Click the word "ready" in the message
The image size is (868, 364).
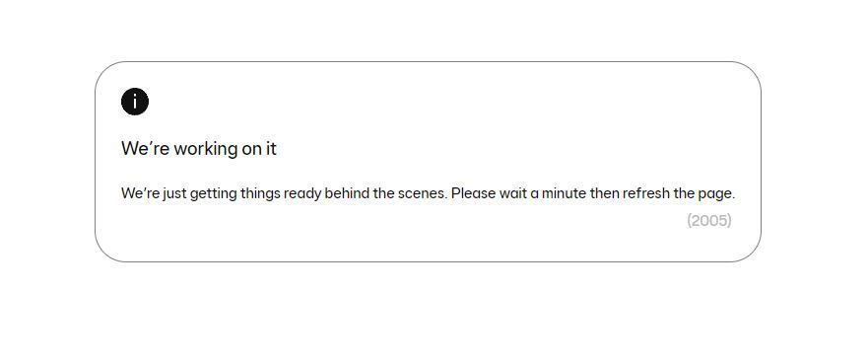(x=302, y=194)
